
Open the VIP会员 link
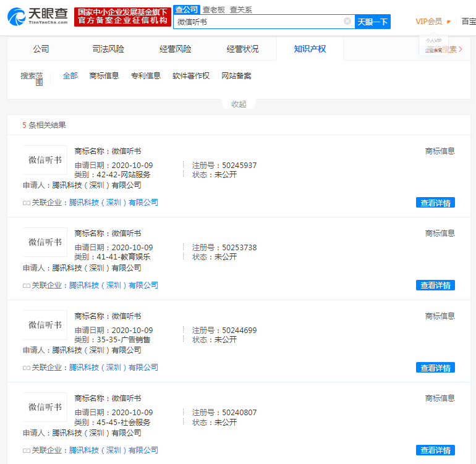pyautogui.click(x=428, y=22)
